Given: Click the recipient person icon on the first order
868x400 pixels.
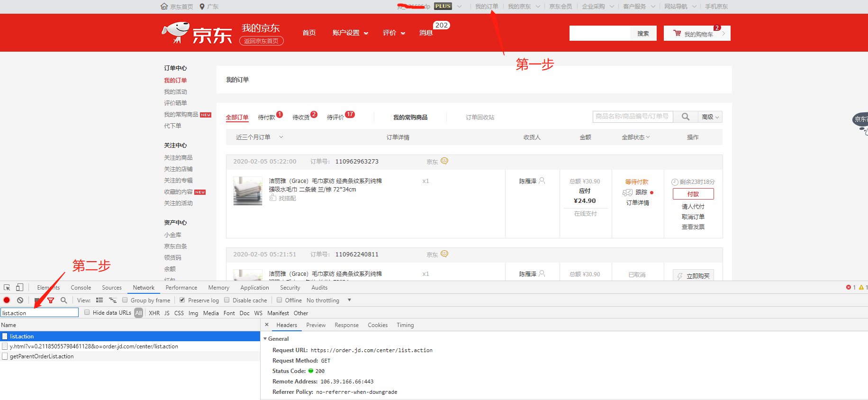Looking at the screenshot, I should [542, 181].
